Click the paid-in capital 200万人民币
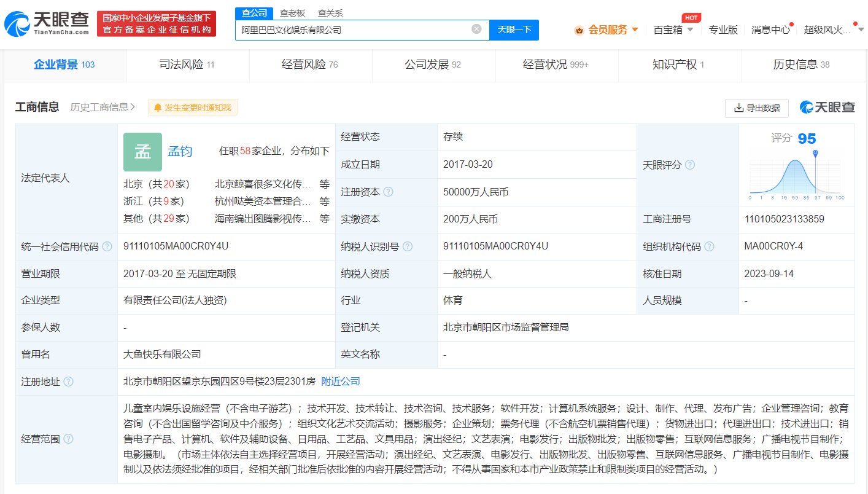The width and height of the screenshot is (868, 494). coord(470,219)
